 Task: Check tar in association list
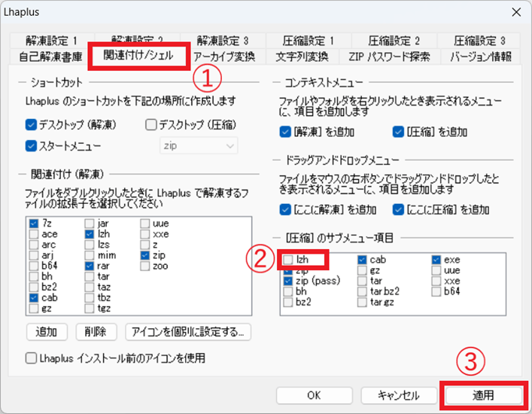click(90, 276)
